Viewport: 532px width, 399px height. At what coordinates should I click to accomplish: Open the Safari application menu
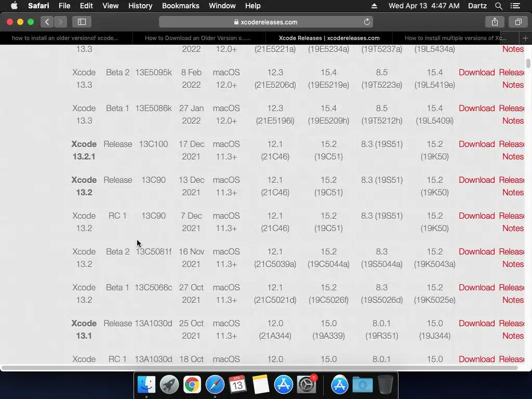(x=38, y=6)
